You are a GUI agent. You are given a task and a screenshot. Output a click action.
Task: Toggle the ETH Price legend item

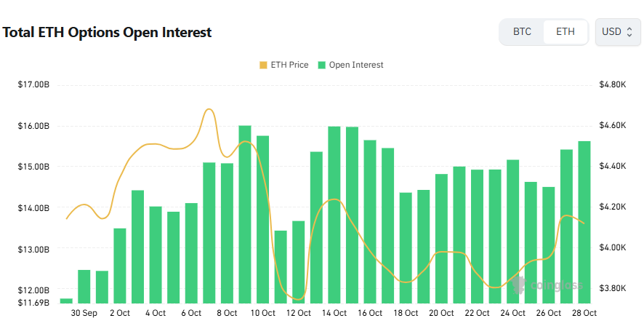click(283, 65)
